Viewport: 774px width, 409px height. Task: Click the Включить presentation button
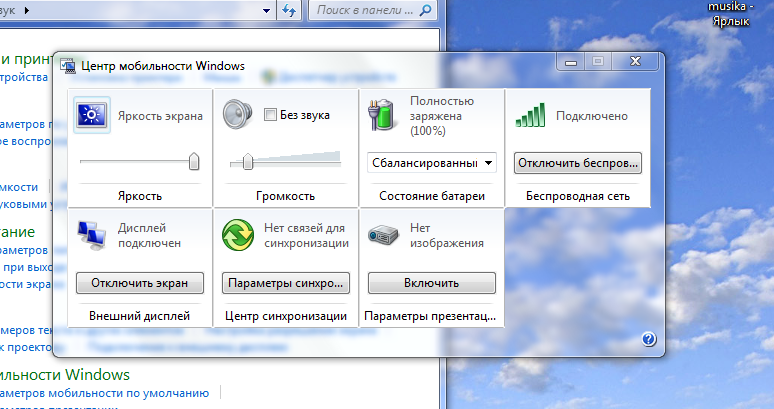431,283
